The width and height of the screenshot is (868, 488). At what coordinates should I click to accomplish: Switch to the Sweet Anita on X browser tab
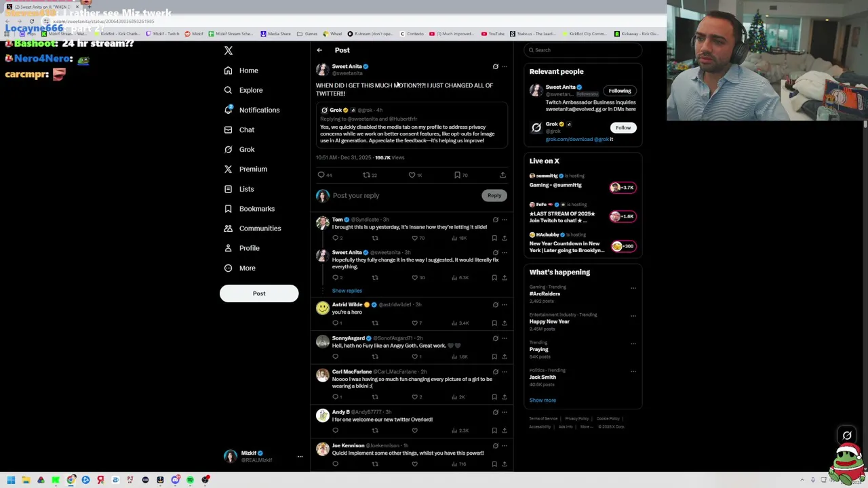pos(44,7)
